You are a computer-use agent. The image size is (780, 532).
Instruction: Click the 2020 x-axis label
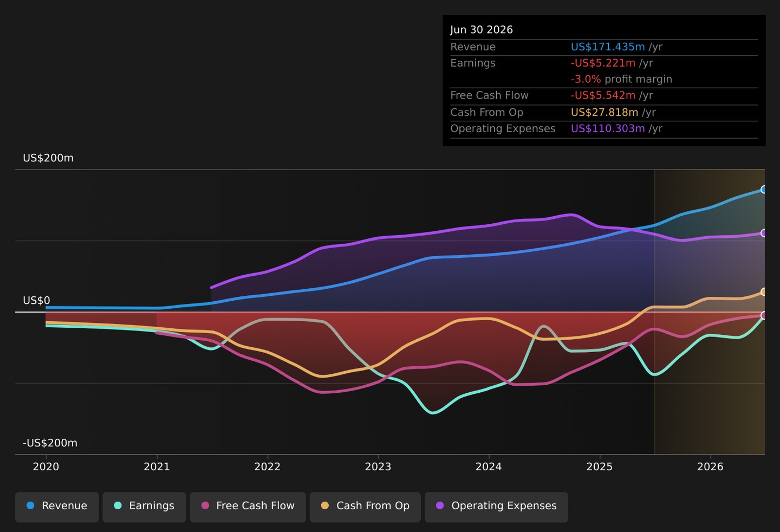(x=46, y=467)
